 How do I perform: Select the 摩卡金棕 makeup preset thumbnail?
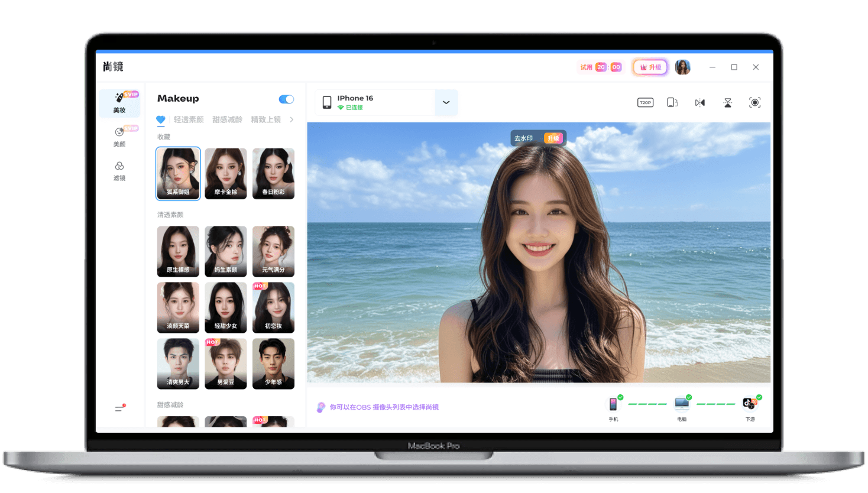(x=225, y=173)
